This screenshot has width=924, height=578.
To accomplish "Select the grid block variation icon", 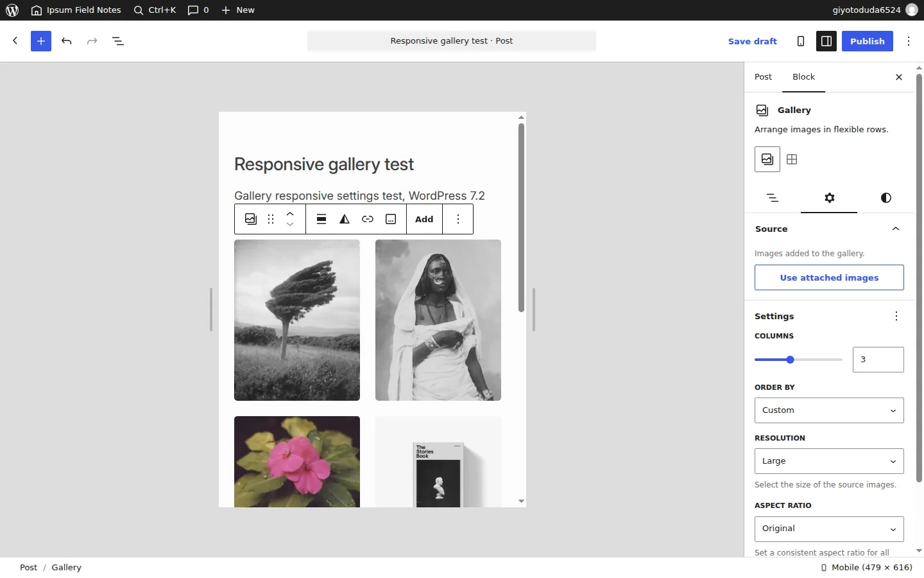I will [792, 159].
